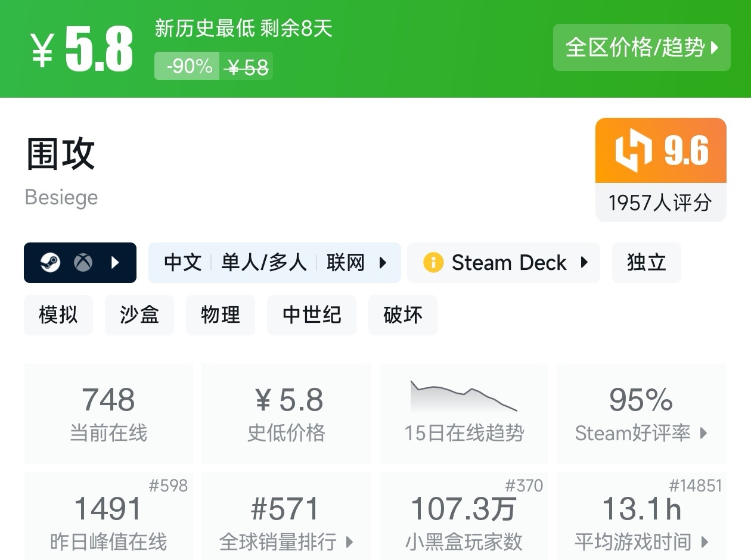Viewport: 751px width, 560px height.
Task: Expand Steam Deck compatibility arrow
Action: 584,263
